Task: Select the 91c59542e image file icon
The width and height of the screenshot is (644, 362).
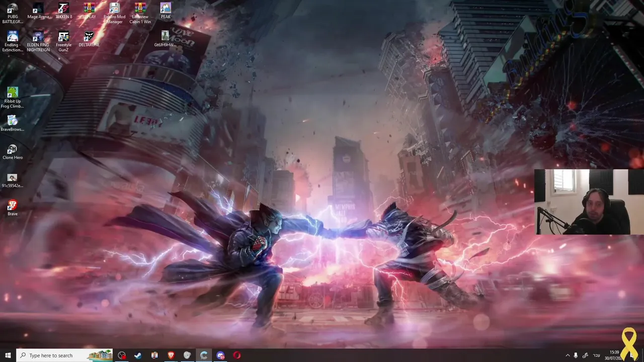Action: [x=13, y=180]
